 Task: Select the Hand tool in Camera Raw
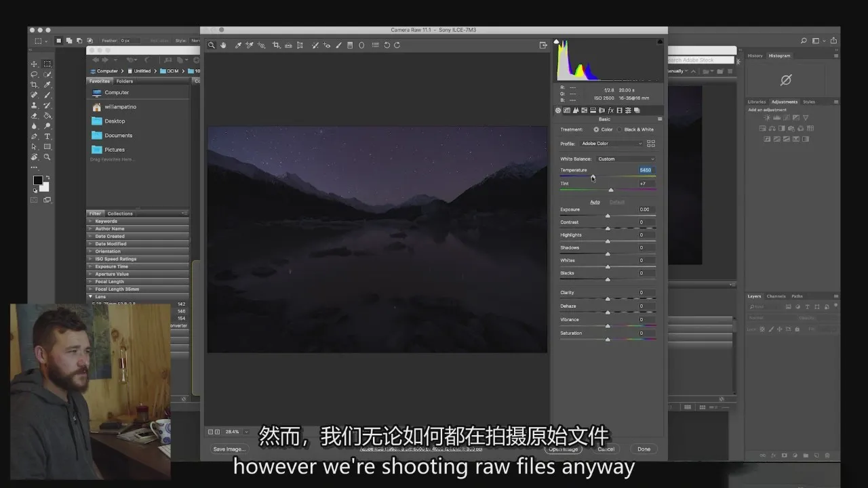click(223, 45)
